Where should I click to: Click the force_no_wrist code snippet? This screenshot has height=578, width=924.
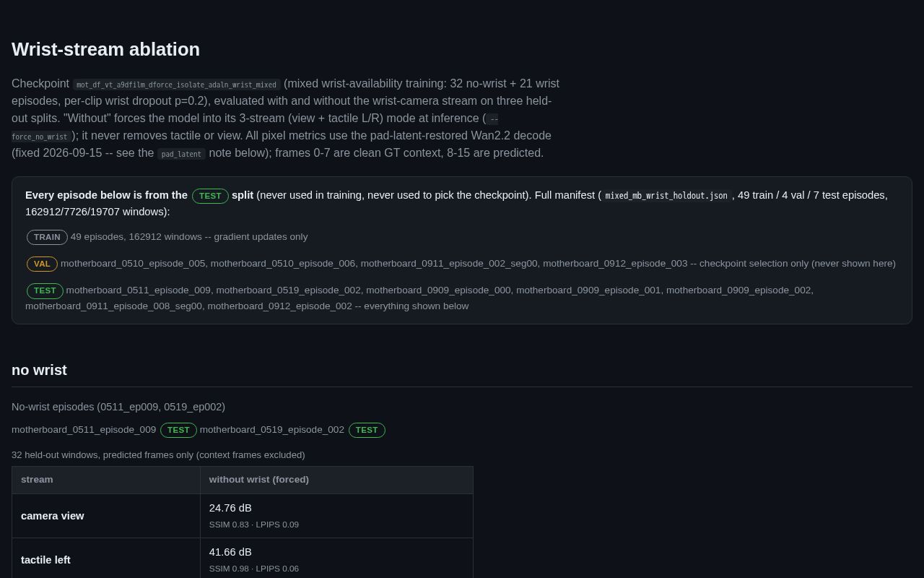click(x=40, y=137)
